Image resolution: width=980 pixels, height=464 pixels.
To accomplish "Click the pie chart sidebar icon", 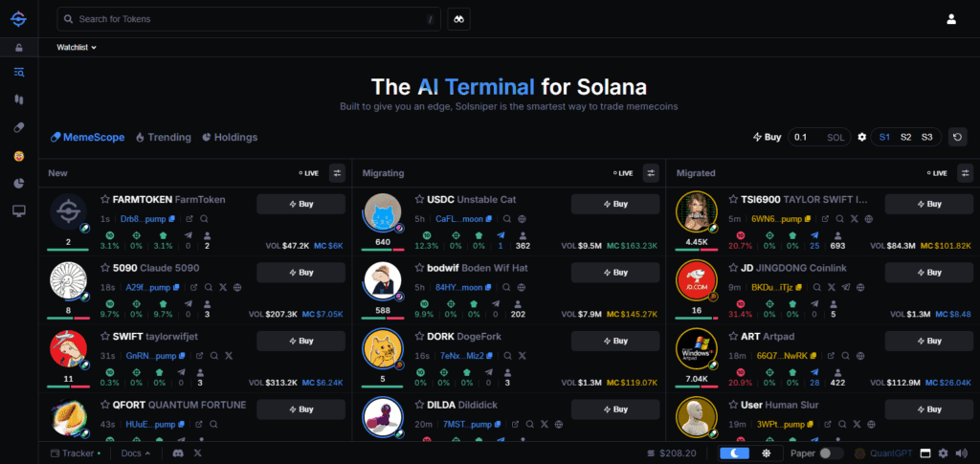I will click(x=19, y=183).
